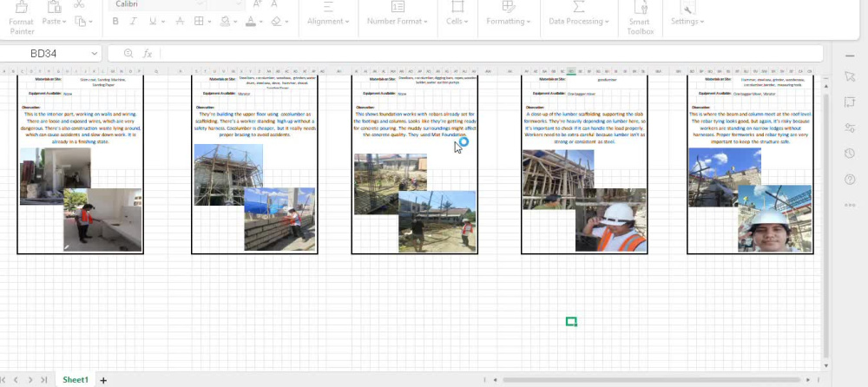This screenshot has height=387, width=868.
Task: Collapse the side panel with the minus icon
Action: click(x=850, y=56)
